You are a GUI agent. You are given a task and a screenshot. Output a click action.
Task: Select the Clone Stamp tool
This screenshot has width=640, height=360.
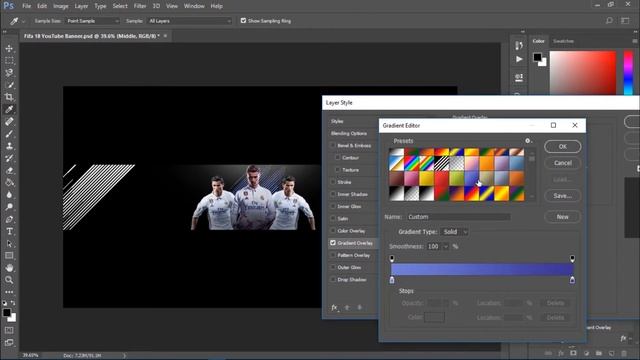(x=9, y=146)
